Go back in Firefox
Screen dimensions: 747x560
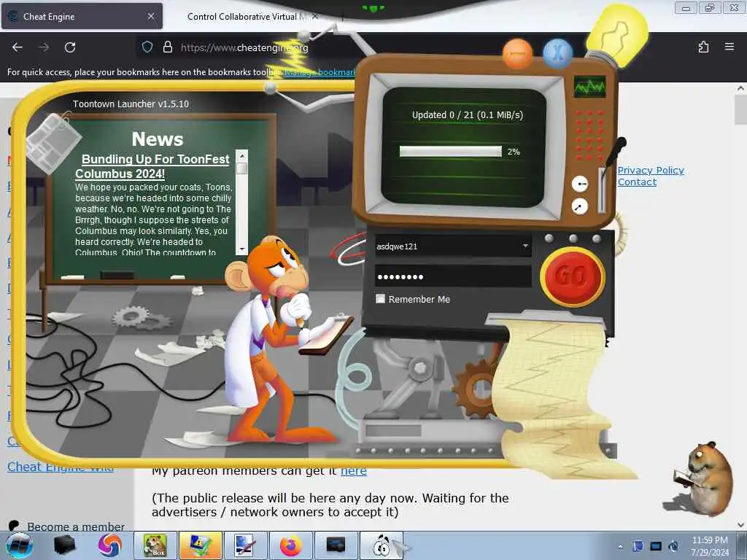pos(18,47)
